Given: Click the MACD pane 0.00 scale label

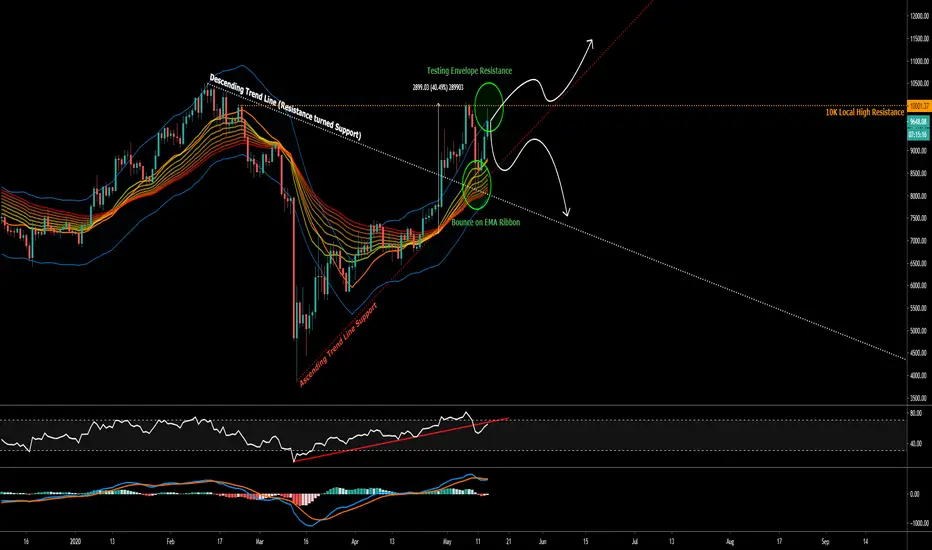Looking at the screenshot, I should point(915,494).
